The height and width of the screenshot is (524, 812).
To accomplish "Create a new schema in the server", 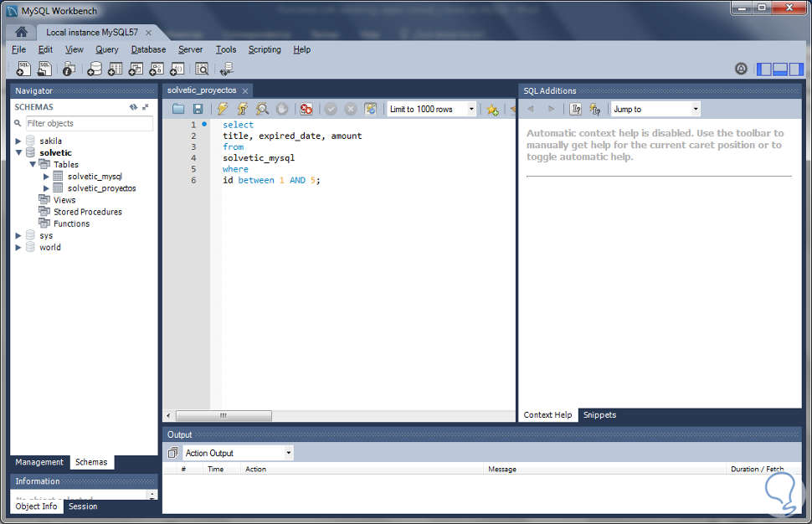I will (95, 69).
